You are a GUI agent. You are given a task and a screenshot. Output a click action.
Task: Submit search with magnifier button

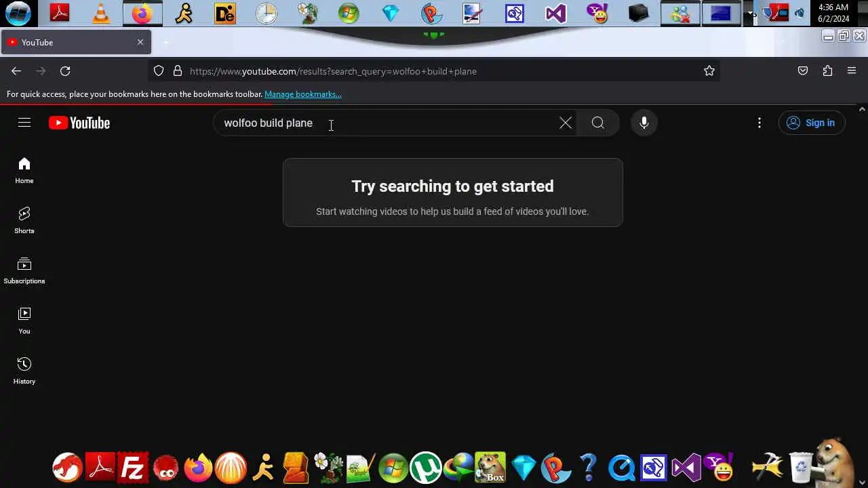[x=597, y=123]
